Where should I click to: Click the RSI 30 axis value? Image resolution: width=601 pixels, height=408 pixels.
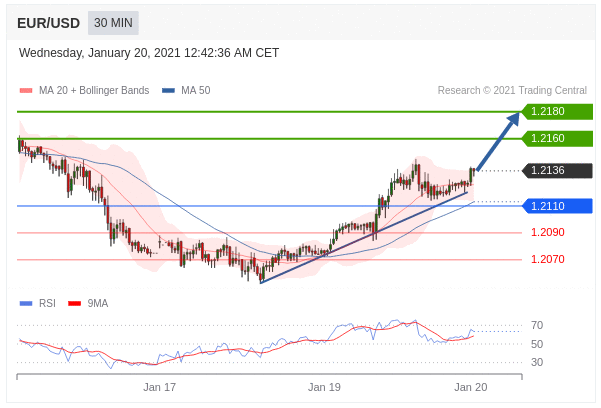(537, 362)
